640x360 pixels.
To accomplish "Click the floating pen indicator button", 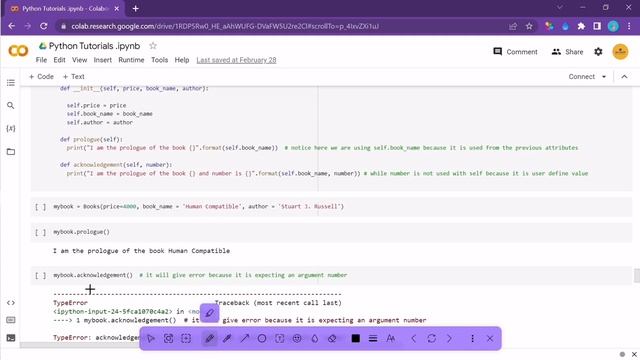I will [209, 313].
